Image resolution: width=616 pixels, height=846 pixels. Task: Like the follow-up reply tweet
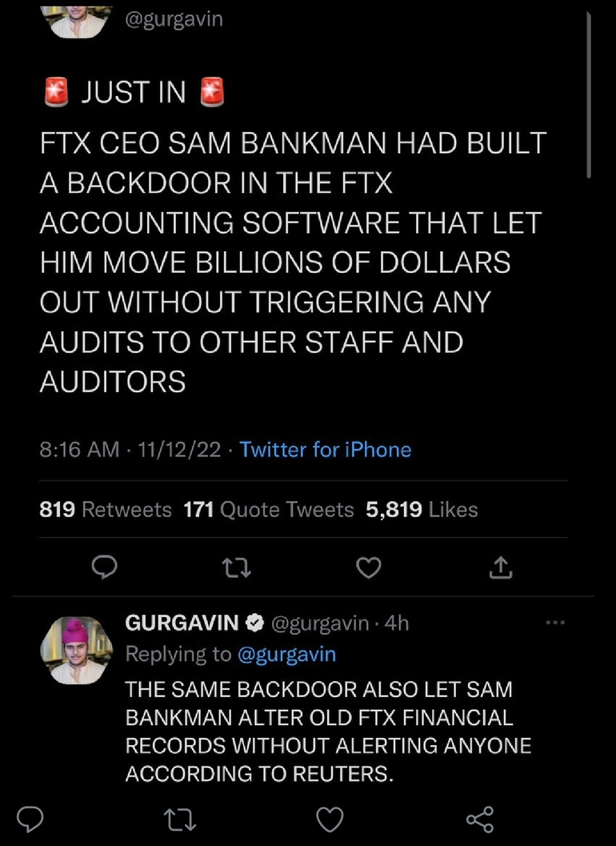click(330, 818)
